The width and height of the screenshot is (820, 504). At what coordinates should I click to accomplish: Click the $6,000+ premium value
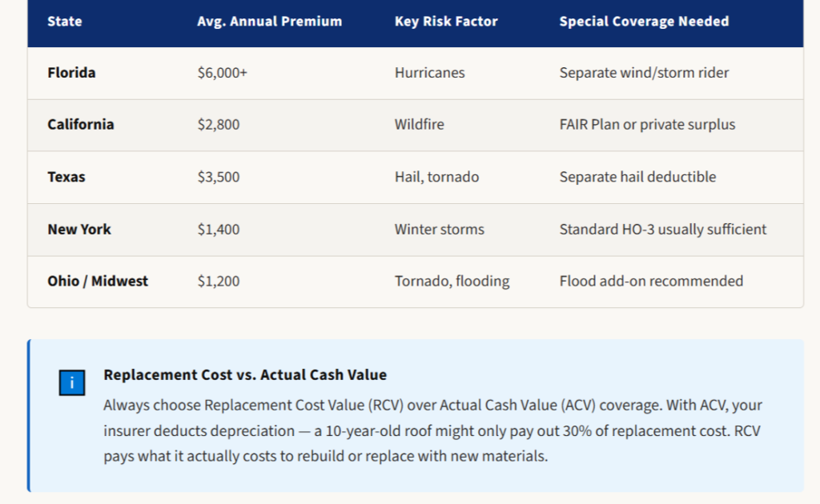pos(222,73)
